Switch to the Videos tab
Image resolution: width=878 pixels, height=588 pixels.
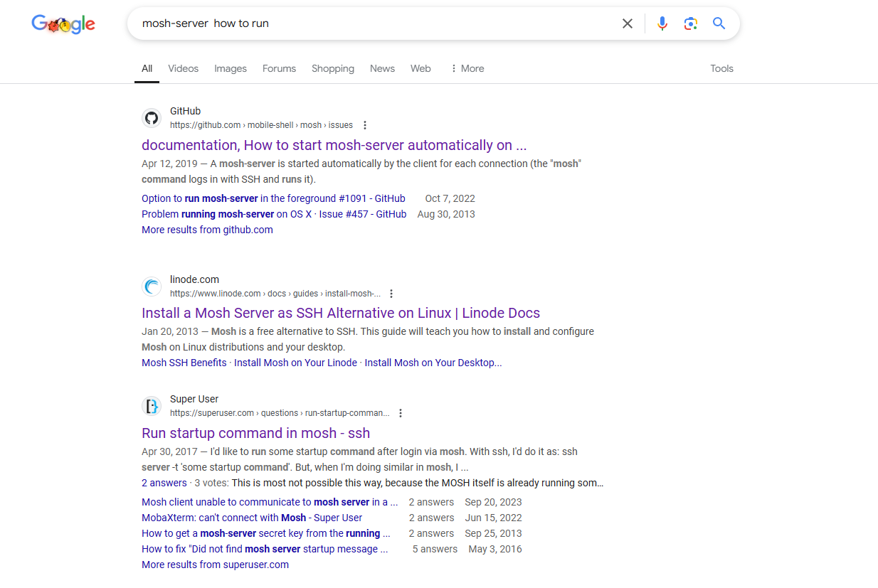coord(184,68)
